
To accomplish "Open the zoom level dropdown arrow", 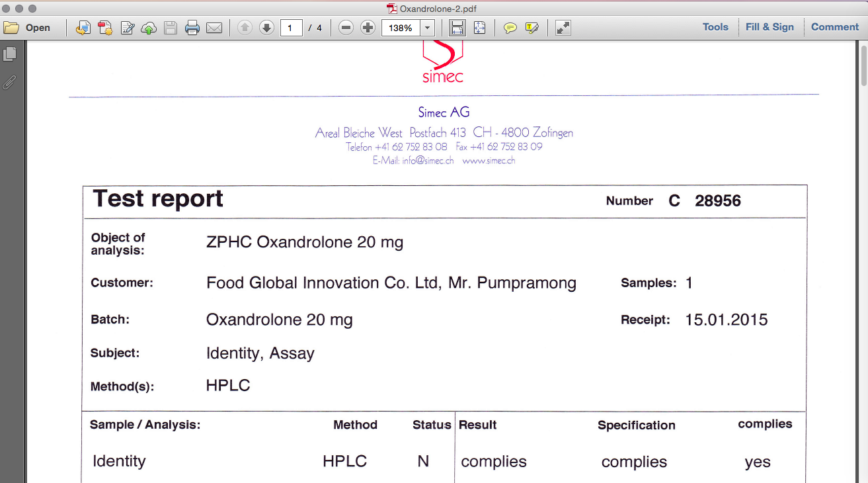I will [428, 28].
